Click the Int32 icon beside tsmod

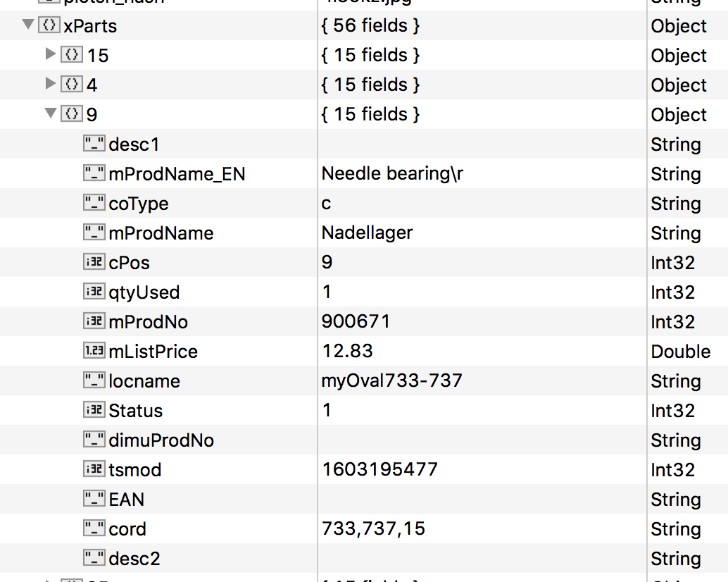pos(94,470)
